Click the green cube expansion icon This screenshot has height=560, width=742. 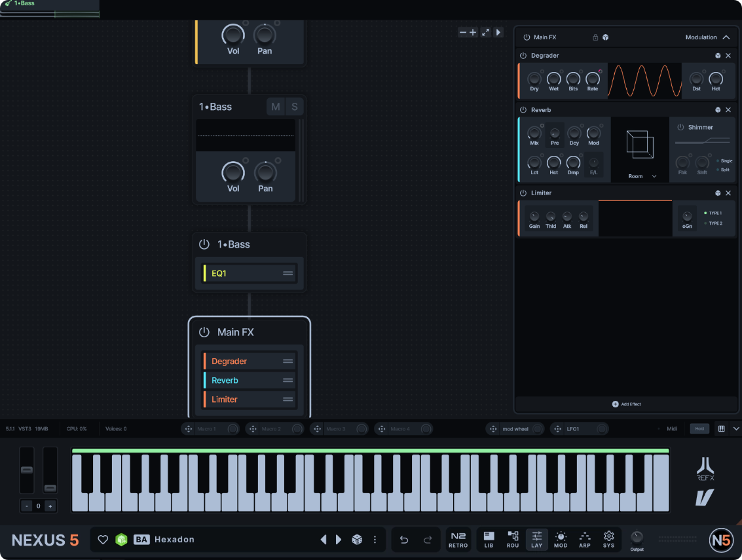click(122, 540)
